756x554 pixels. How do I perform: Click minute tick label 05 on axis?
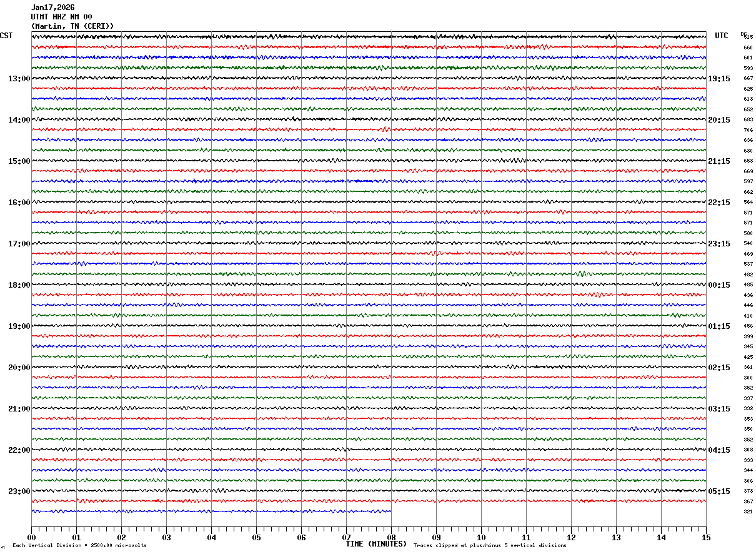[x=256, y=537]
